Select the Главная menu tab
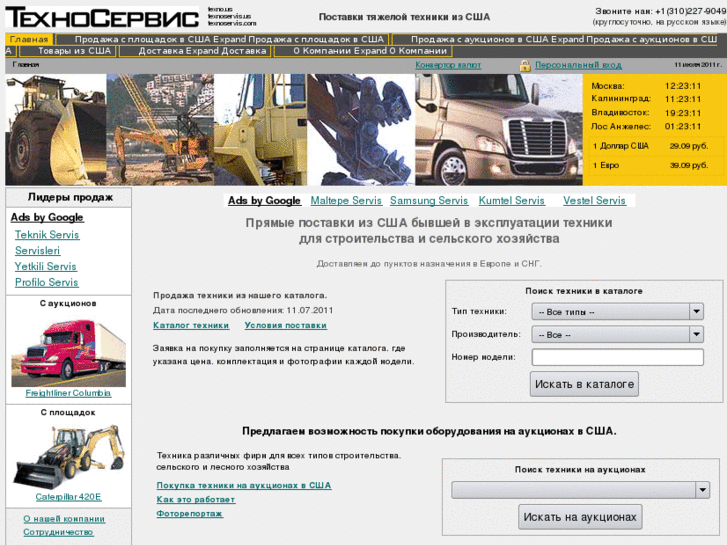 click(x=29, y=39)
